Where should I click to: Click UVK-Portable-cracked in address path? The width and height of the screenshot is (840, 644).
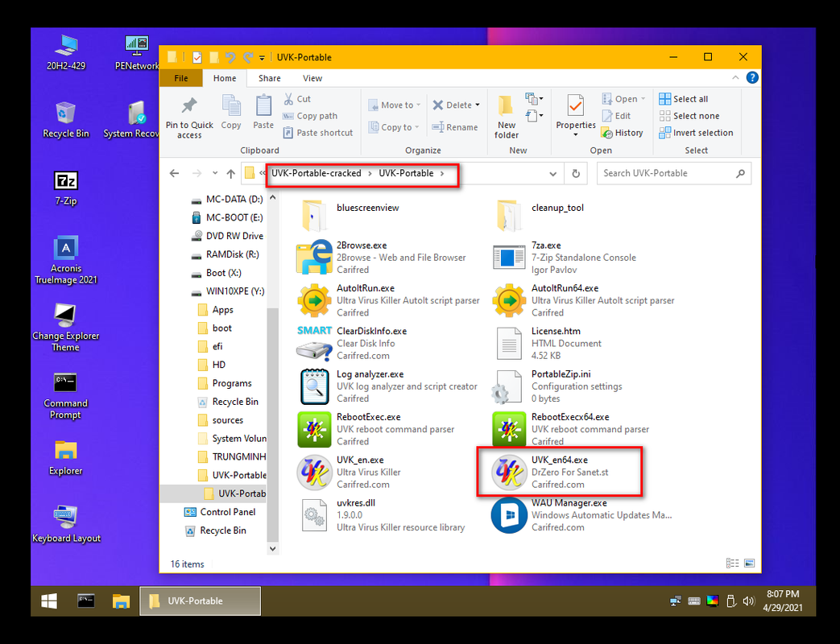click(316, 173)
